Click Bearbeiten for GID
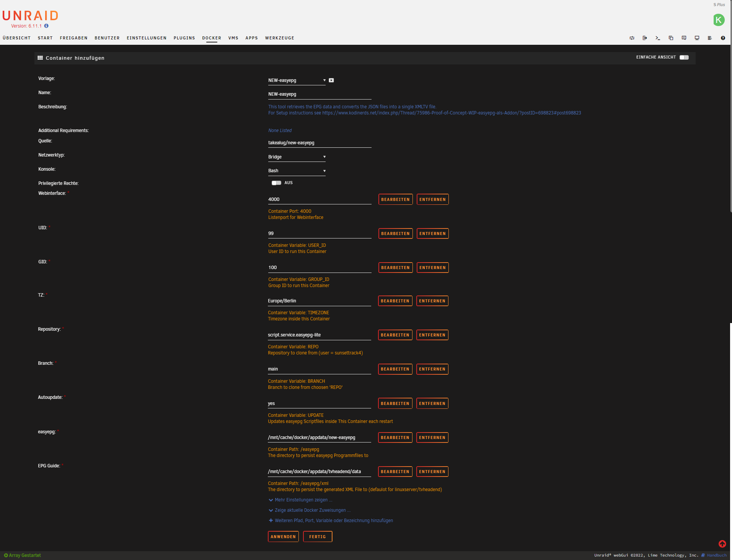Viewport: 732px width, 560px height. pos(395,268)
